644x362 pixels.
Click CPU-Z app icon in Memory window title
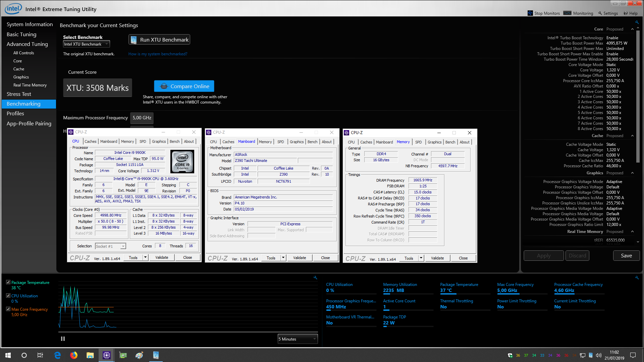click(x=346, y=133)
